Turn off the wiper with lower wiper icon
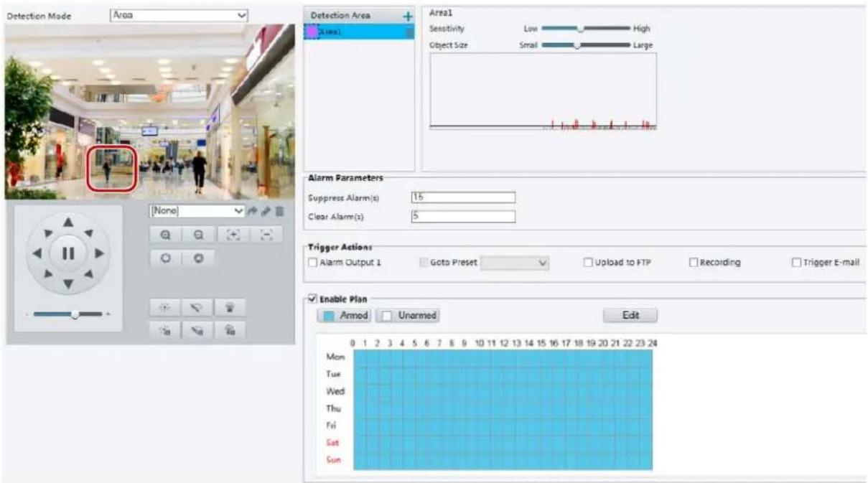 (x=197, y=329)
